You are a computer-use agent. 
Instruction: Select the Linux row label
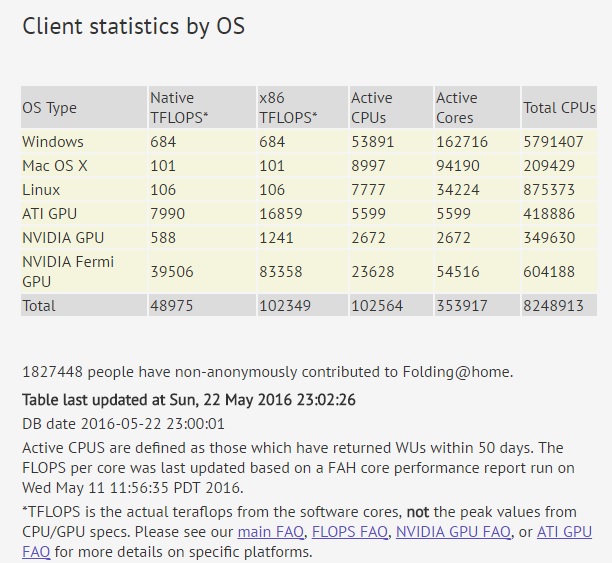coord(41,190)
